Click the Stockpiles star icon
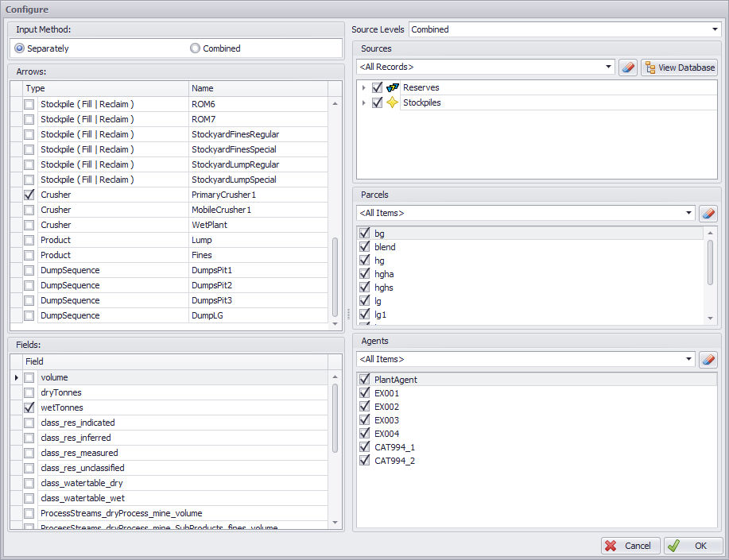729x560 pixels. click(393, 102)
